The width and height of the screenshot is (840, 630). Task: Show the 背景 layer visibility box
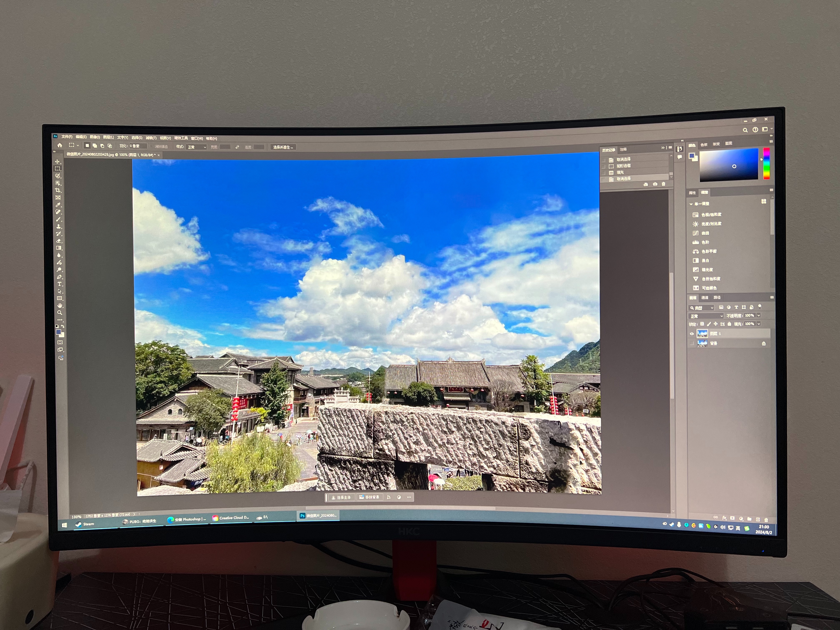click(692, 344)
